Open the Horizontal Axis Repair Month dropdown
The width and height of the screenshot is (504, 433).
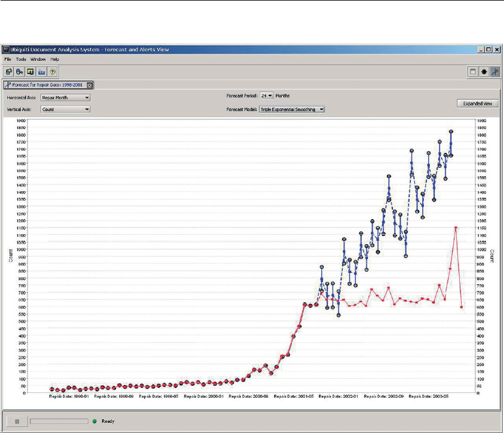click(x=66, y=97)
